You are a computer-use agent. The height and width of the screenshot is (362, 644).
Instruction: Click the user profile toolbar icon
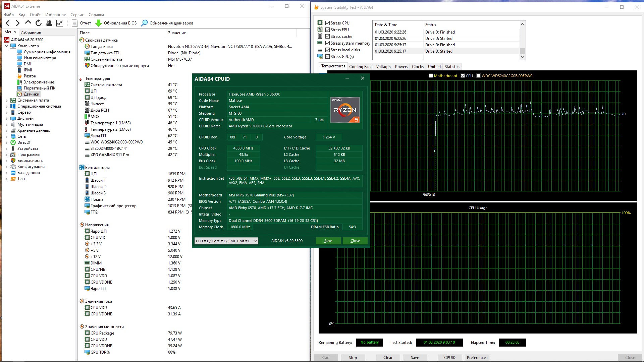pos(49,23)
